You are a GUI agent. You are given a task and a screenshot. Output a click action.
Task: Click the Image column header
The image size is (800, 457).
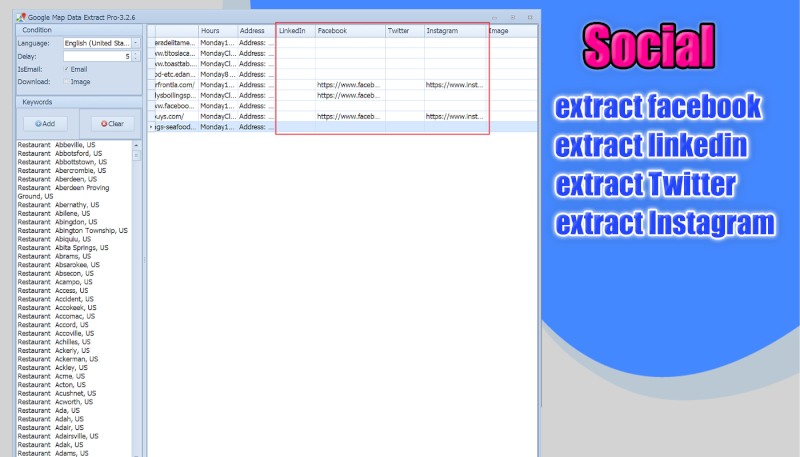pos(512,31)
